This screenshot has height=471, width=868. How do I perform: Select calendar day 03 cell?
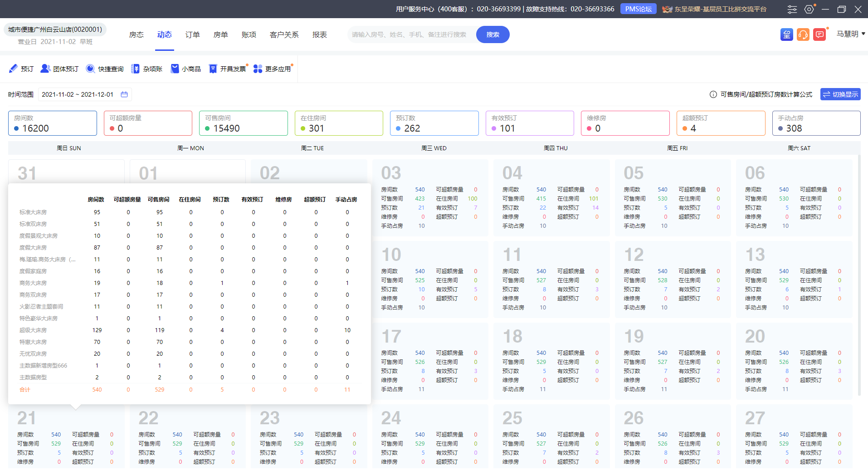point(430,197)
